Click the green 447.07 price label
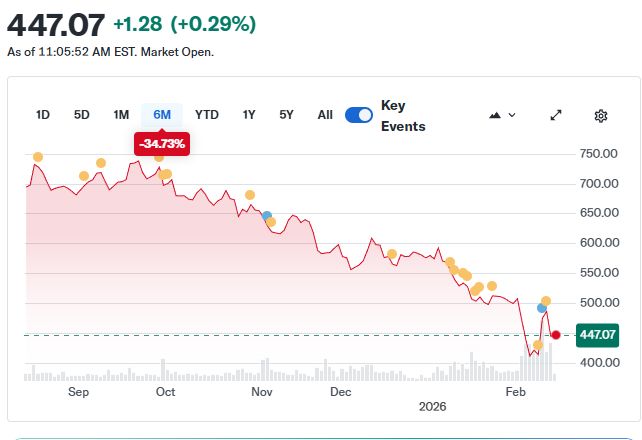Screen dimensions: 642x440 [596, 335]
